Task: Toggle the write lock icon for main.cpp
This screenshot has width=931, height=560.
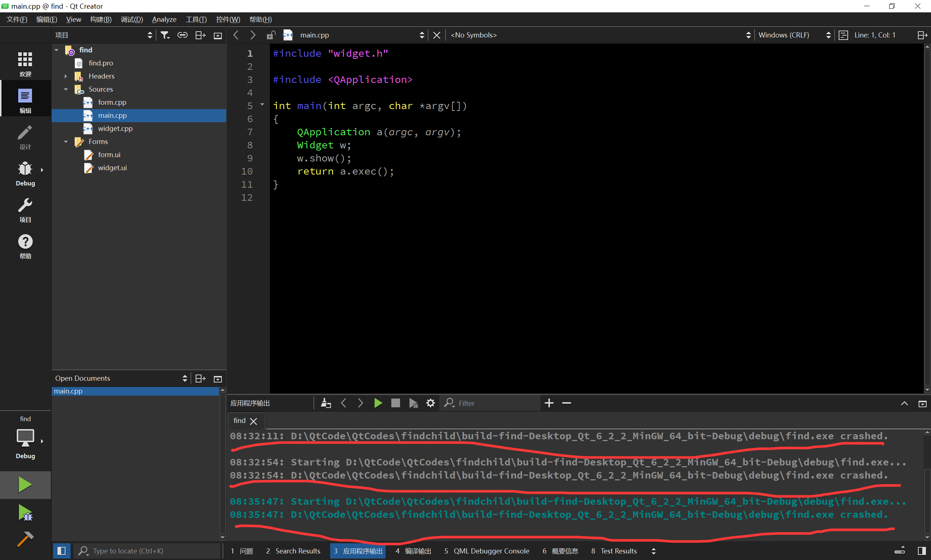Action: pos(271,35)
